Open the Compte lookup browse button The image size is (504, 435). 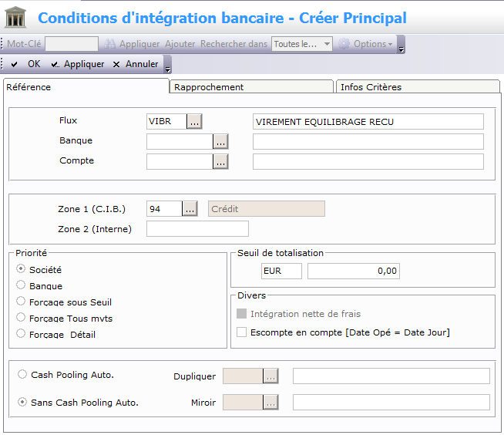pyautogui.click(x=220, y=161)
